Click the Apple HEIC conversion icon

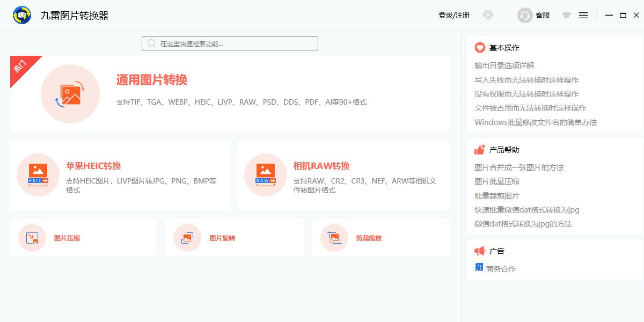point(38,175)
